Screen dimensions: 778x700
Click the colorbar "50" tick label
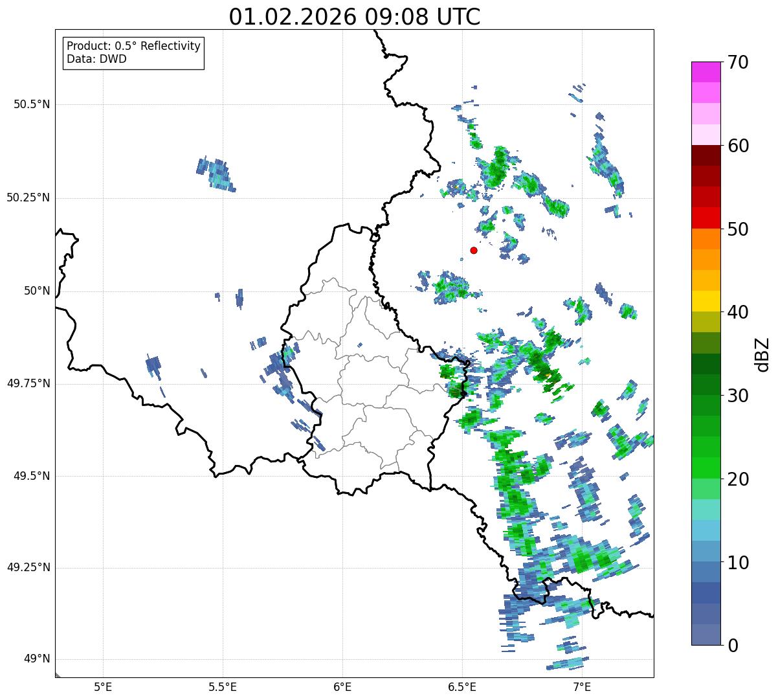click(739, 229)
